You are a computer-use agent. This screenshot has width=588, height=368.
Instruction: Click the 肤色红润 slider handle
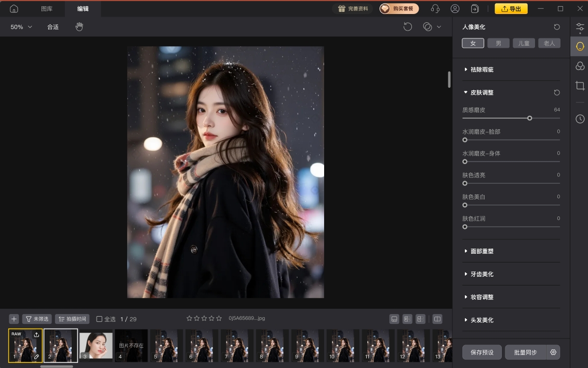point(465,227)
